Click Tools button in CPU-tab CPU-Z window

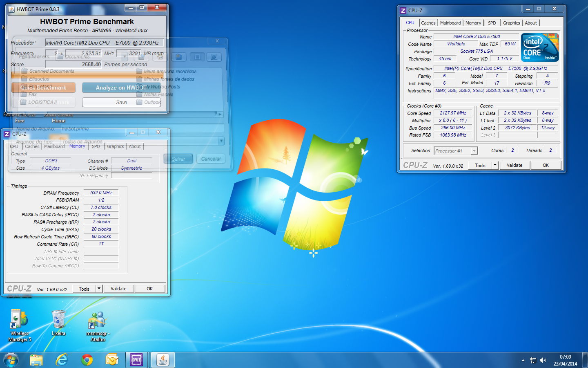coord(480,165)
